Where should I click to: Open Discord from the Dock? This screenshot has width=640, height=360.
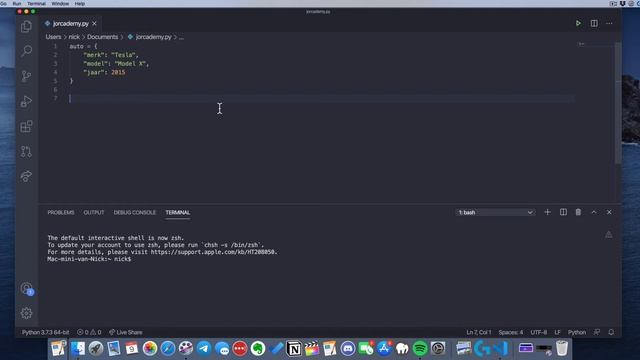348,349
